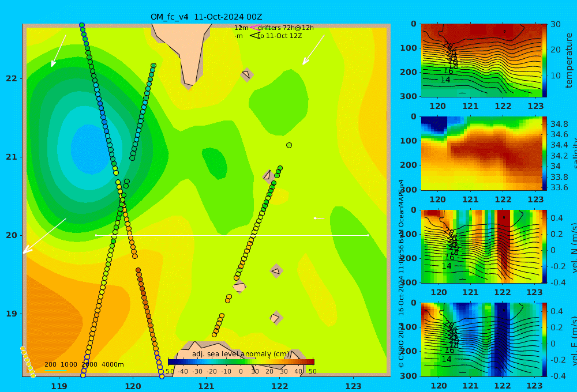Click the island diamond marker near latitude 19

[276, 318]
